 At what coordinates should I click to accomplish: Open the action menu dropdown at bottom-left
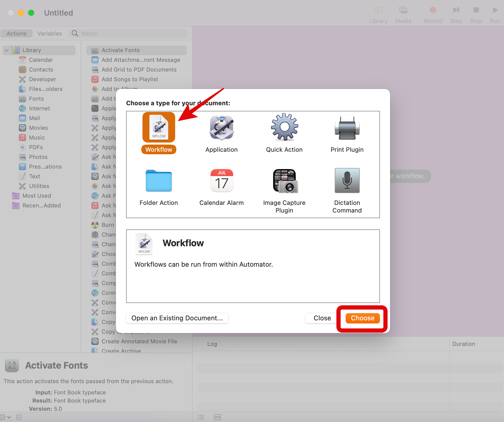pyautogui.click(x=5, y=417)
